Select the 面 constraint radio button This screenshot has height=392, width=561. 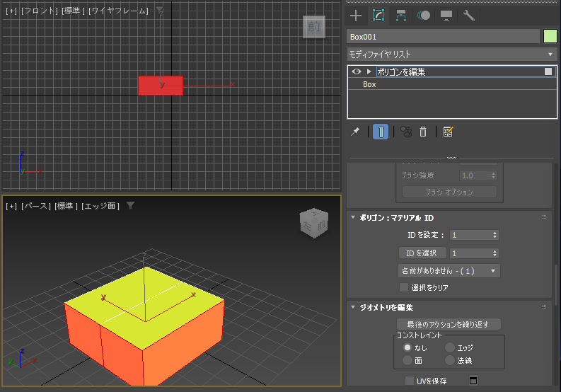(x=407, y=360)
